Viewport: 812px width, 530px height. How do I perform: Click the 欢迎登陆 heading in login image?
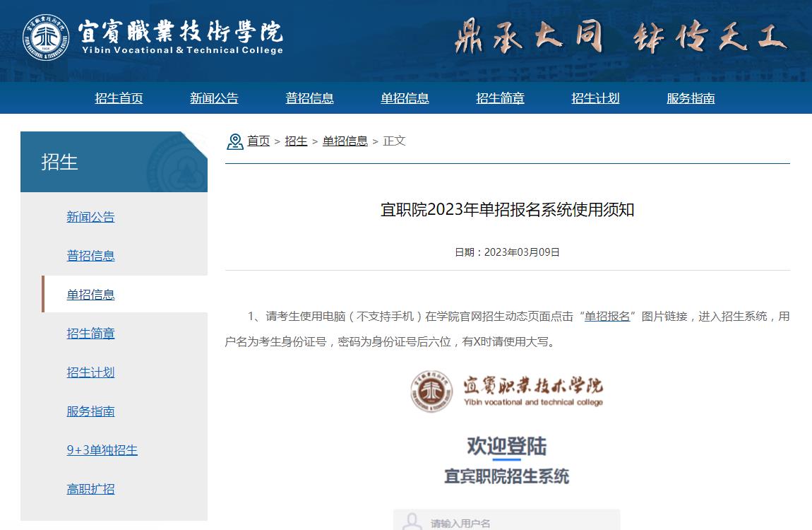point(506,446)
